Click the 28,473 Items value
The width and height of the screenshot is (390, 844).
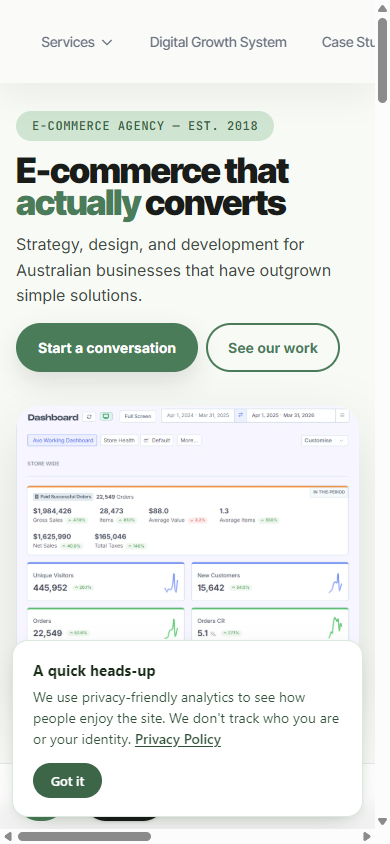111,511
